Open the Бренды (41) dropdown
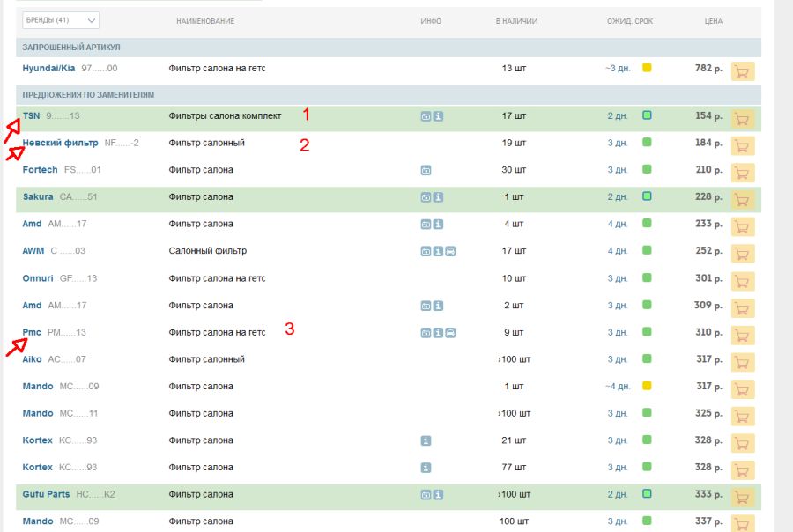The width and height of the screenshot is (793, 532). click(x=61, y=20)
